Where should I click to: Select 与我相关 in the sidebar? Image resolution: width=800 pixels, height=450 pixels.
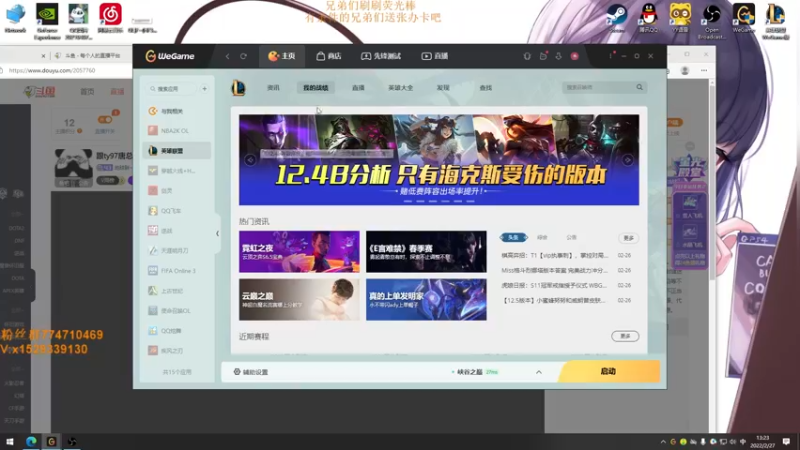[177, 111]
